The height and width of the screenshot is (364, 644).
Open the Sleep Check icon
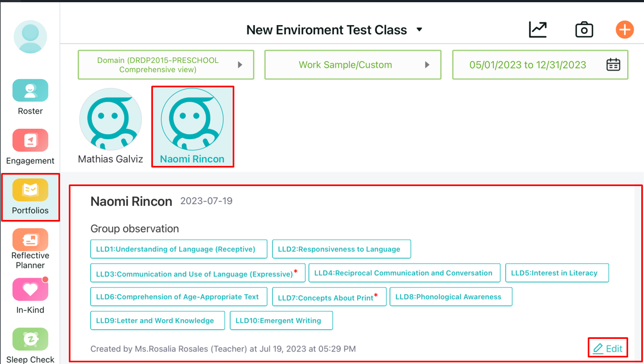30,339
